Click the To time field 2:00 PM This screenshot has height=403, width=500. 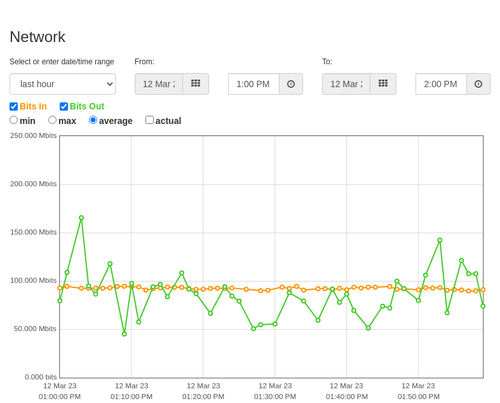pyautogui.click(x=441, y=84)
